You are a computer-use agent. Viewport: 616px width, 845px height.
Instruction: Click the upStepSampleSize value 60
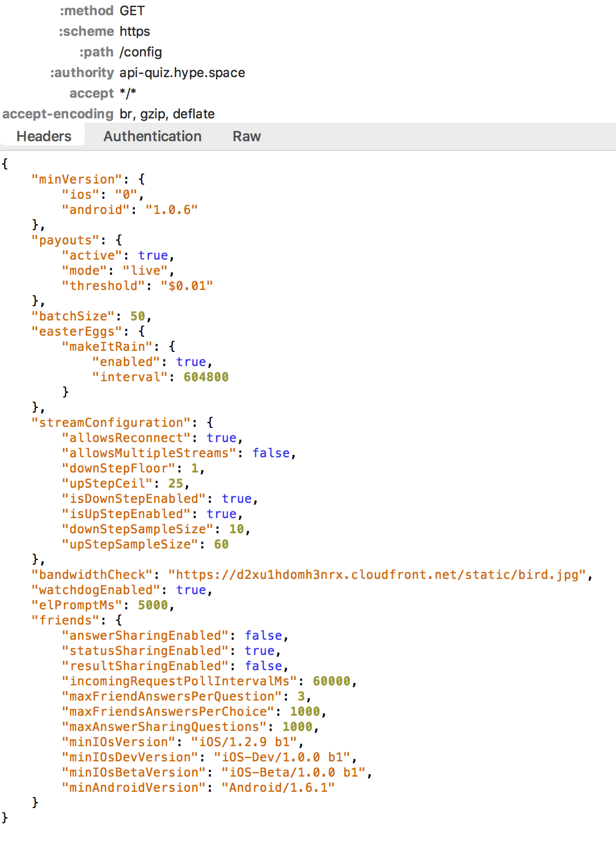(x=221, y=544)
